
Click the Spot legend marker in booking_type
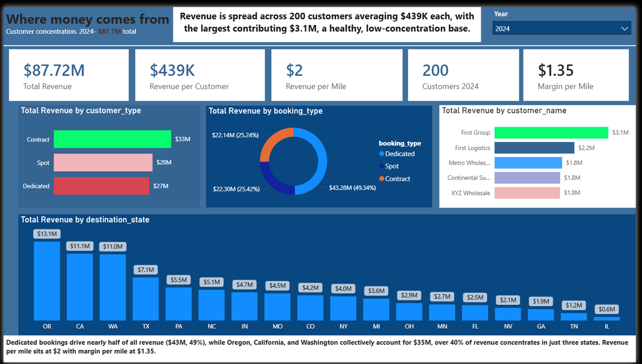[x=381, y=166]
